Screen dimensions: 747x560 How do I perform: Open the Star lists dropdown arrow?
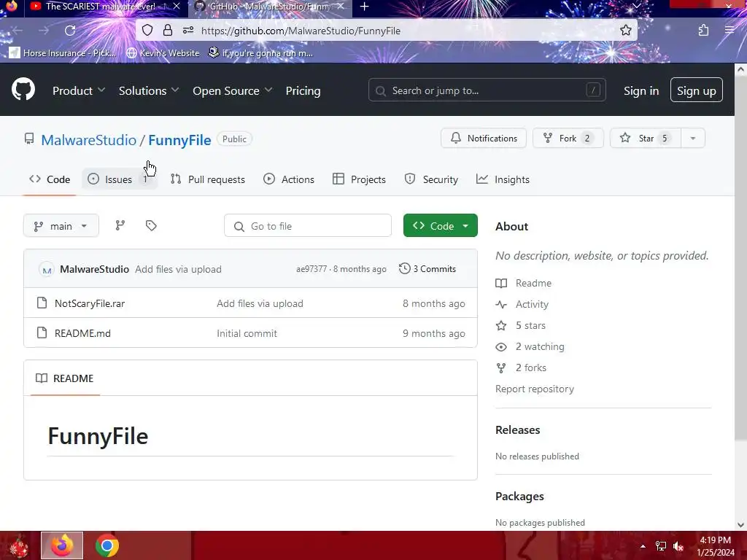693,138
